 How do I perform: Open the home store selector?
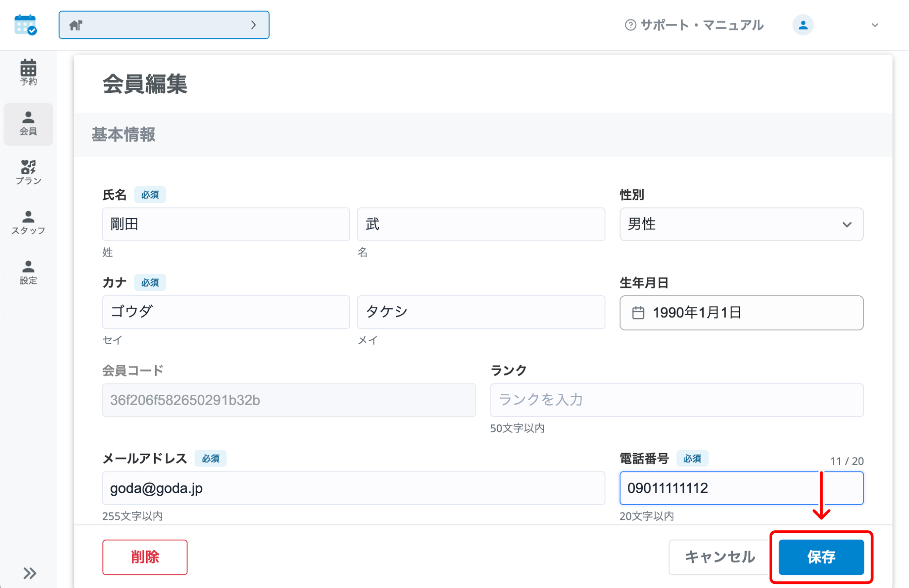click(x=164, y=25)
